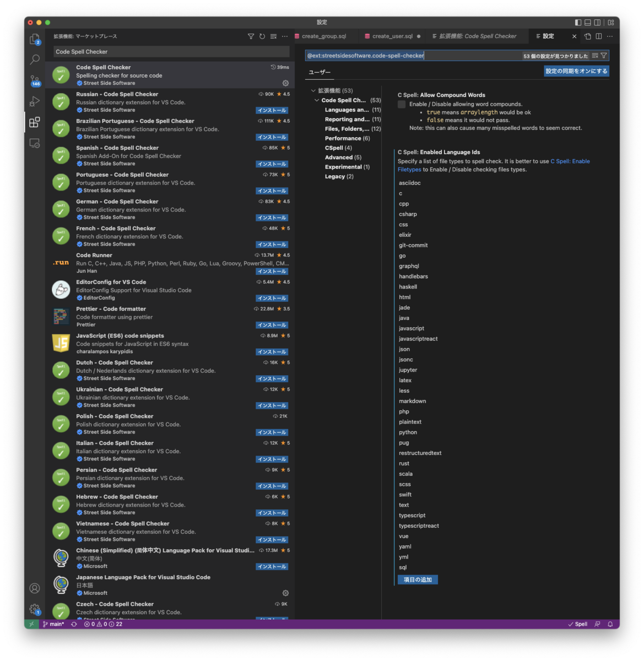The image size is (644, 661).
Task: Open Experimental (1) settings category
Action: tap(347, 167)
